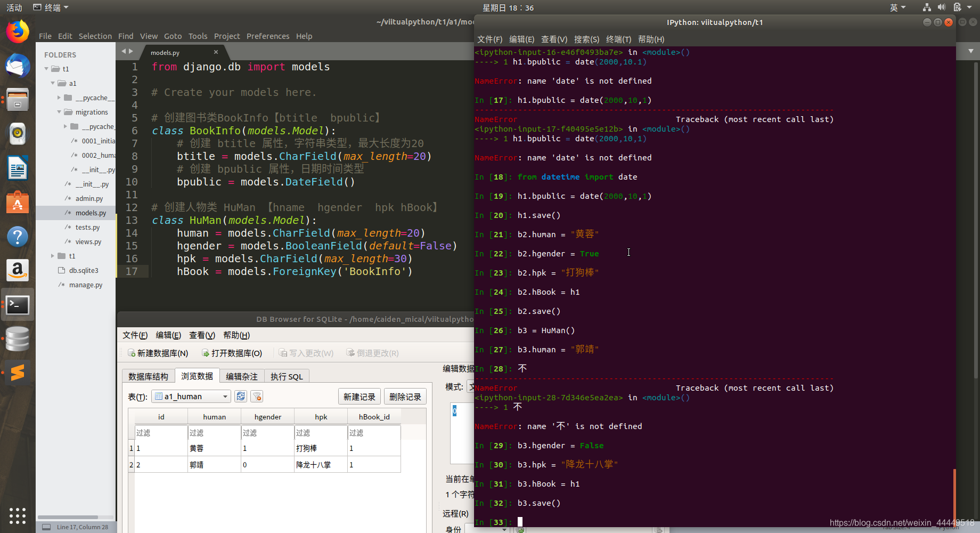
Task: Click the 新建记录 button
Action: tap(360, 397)
